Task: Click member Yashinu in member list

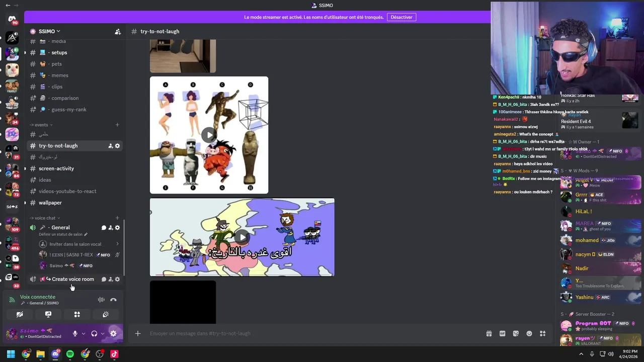Action: coord(600,297)
